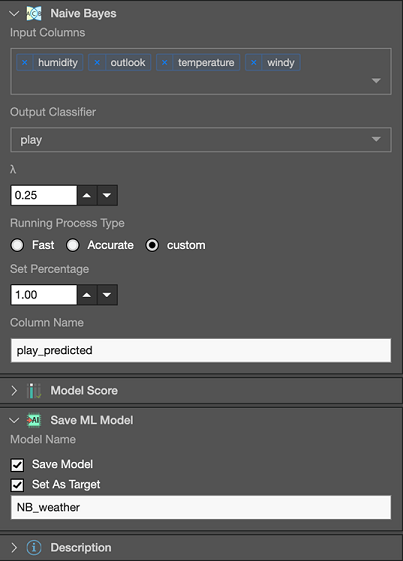The width and height of the screenshot is (403, 561).
Task: Open the Input Columns dropdown arrow
Action: [x=376, y=81]
